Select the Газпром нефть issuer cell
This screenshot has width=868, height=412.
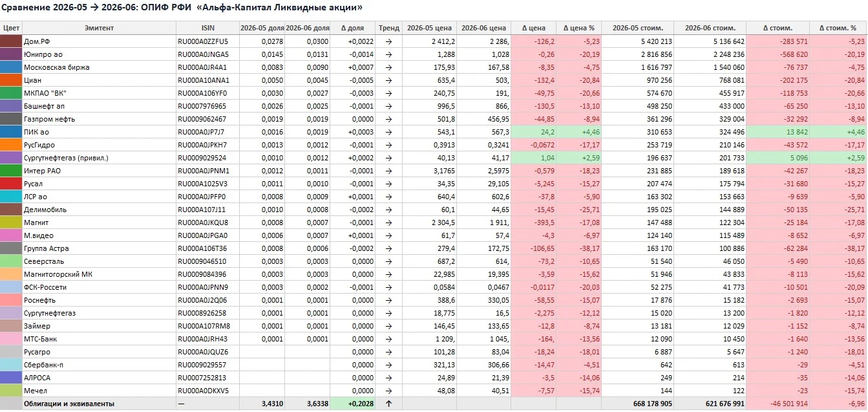tap(99, 119)
